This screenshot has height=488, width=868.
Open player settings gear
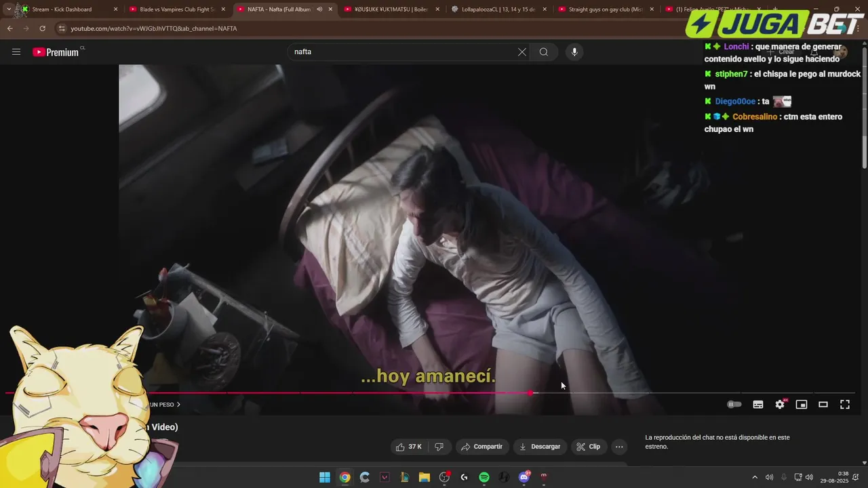(x=780, y=405)
